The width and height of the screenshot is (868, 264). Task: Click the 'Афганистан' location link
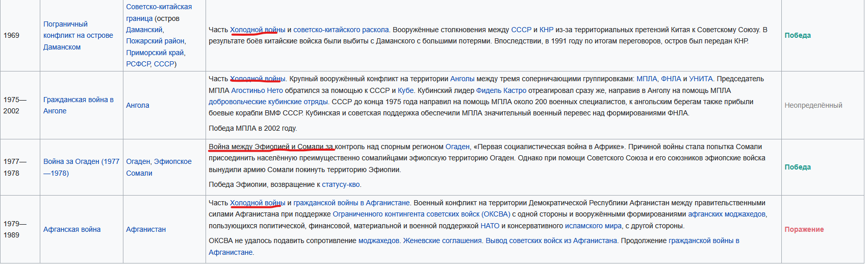point(146,229)
